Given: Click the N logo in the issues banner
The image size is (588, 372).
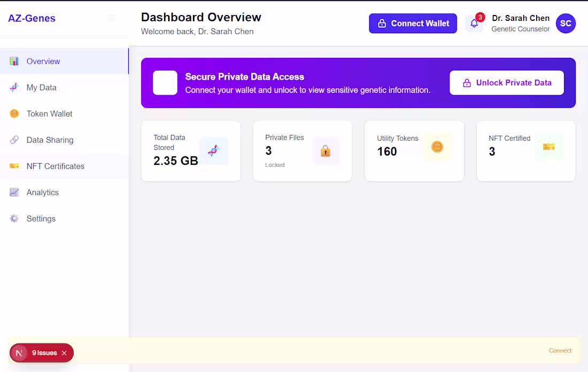Looking at the screenshot, I should [x=19, y=353].
